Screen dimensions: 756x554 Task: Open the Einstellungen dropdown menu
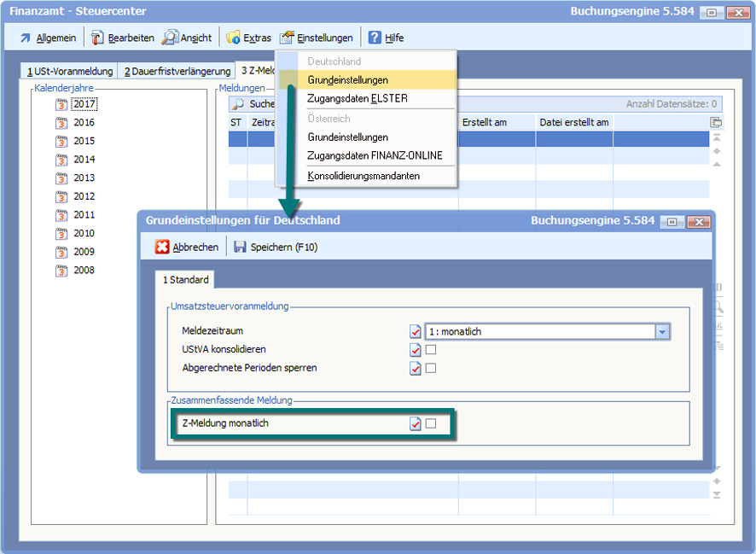(316, 38)
